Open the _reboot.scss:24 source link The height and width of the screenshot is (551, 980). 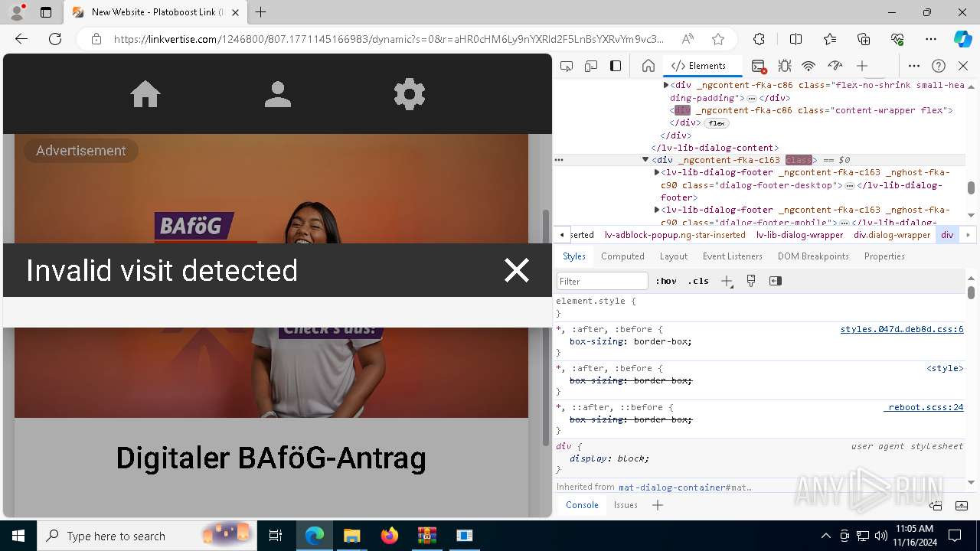(923, 407)
